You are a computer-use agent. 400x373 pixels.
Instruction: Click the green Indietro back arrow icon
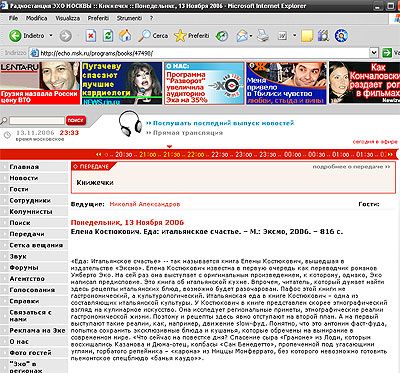point(15,36)
